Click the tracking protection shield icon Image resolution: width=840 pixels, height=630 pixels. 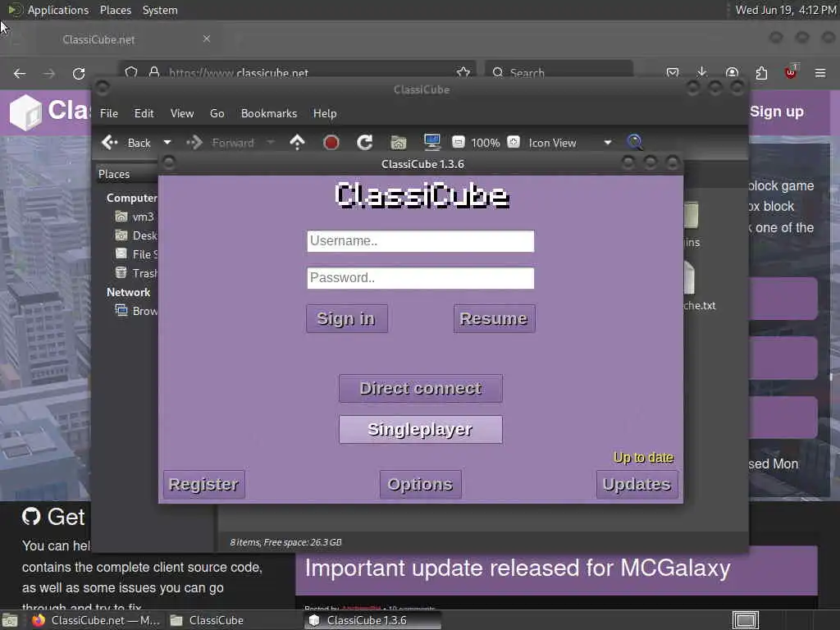[x=131, y=72]
